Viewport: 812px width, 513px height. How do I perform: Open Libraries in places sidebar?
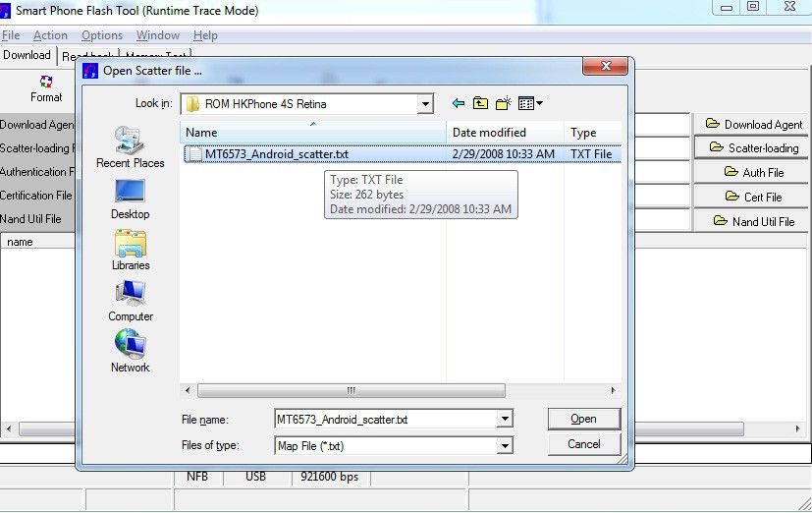[130, 251]
